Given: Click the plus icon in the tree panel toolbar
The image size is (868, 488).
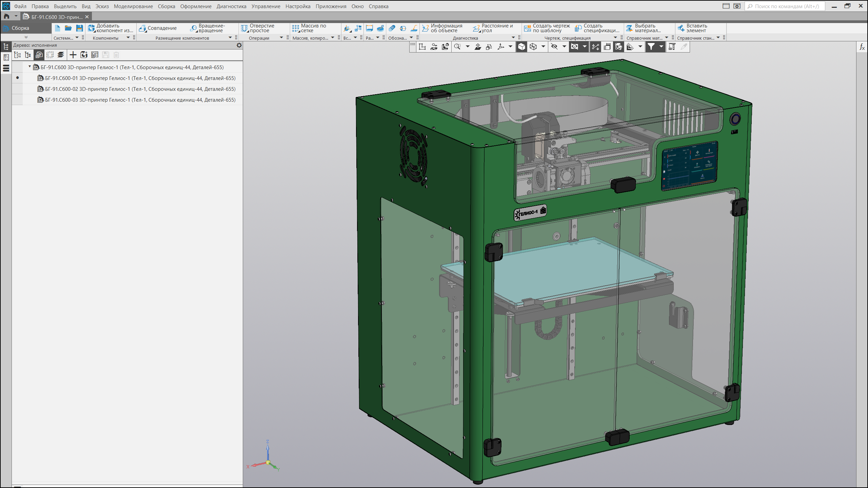Looking at the screenshot, I should tap(73, 55).
